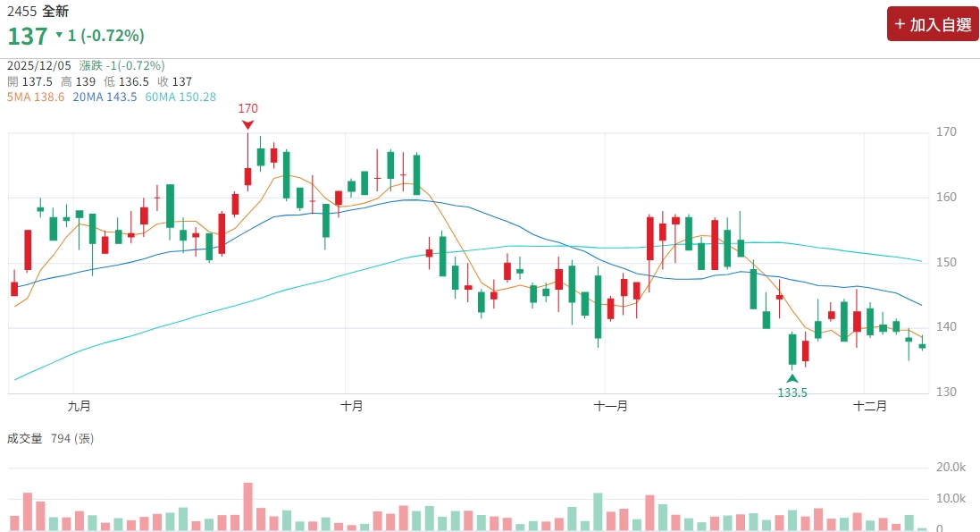Click the 2025/12/05 date text
The height and width of the screenshot is (532, 980).
click(40, 65)
